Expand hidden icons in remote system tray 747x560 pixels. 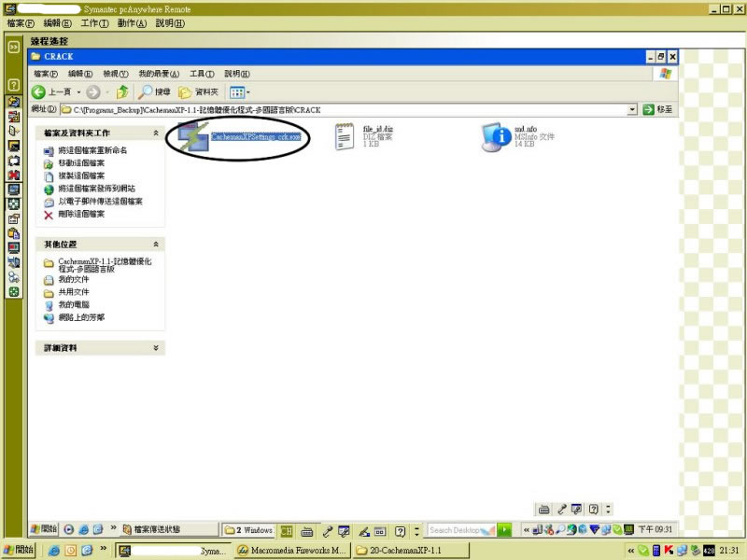point(527,529)
